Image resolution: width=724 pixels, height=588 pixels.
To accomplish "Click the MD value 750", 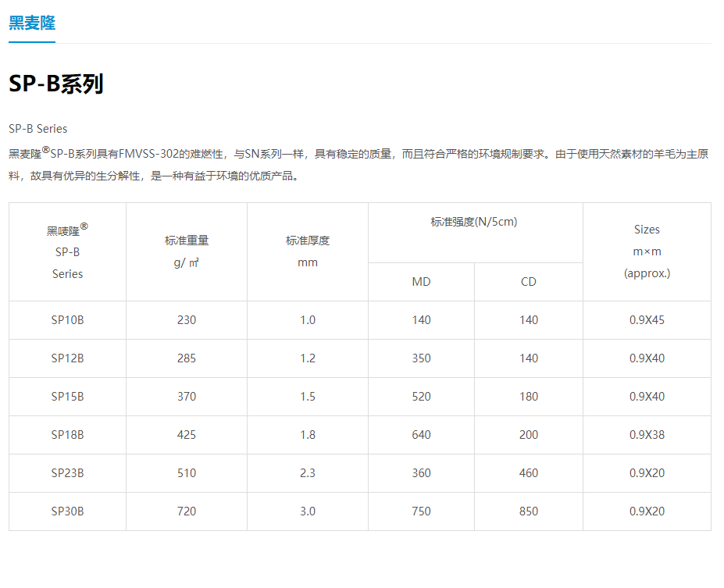I will 421,511.
